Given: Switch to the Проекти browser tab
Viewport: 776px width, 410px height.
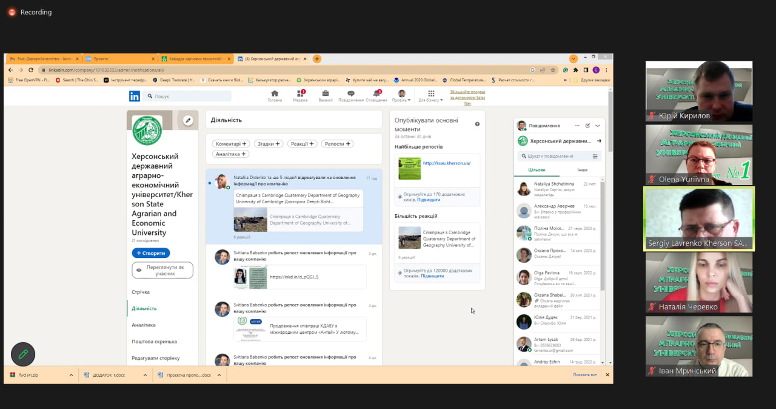Looking at the screenshot, I should click(x=119, y=59).
